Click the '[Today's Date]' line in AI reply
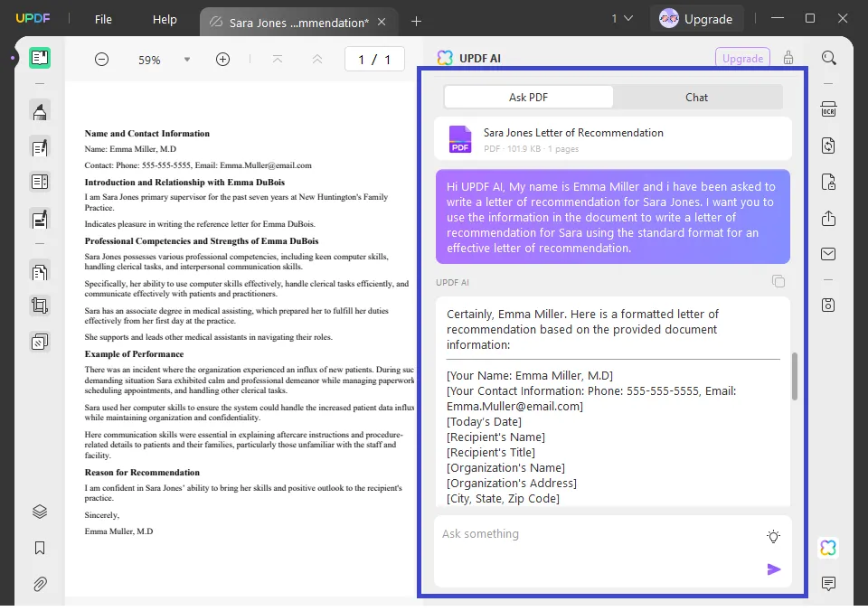 485,422
